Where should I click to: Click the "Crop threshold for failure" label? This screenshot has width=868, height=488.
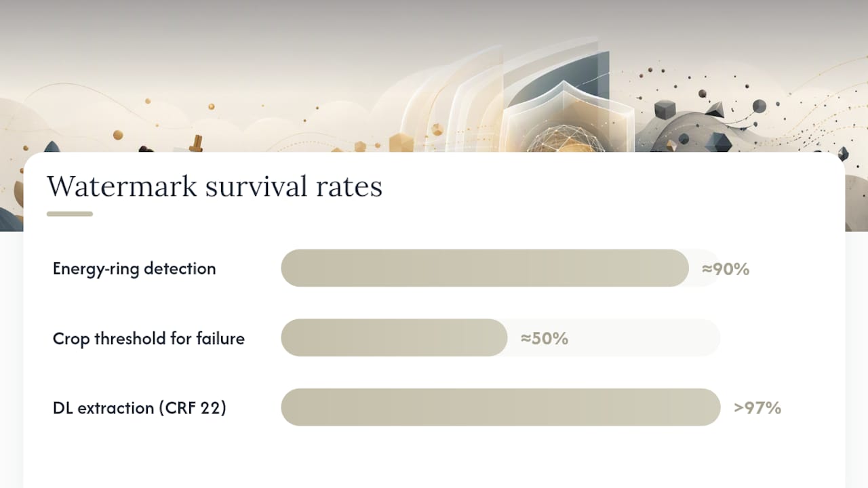pyautogui.click(x=149, y=338)
